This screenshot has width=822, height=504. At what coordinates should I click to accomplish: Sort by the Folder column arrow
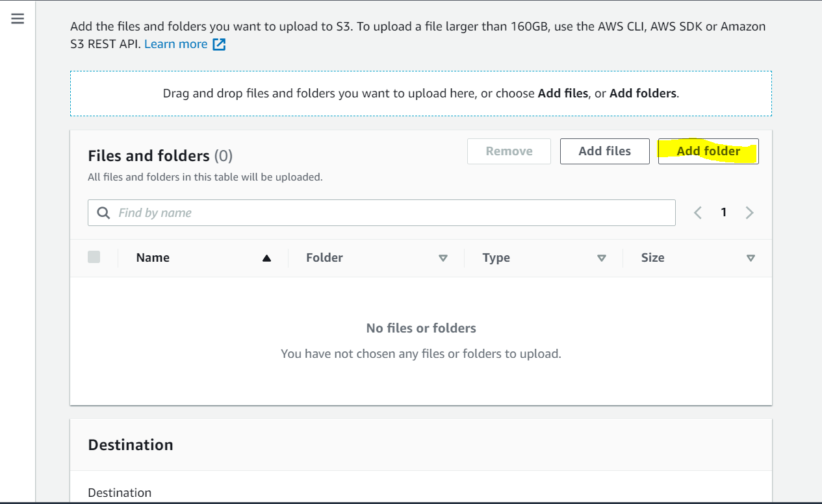(443, 258)
